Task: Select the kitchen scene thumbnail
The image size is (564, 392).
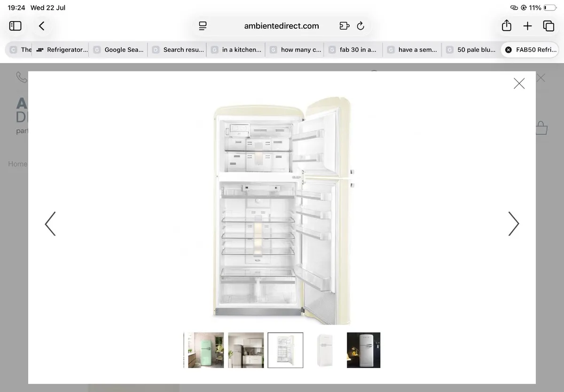Action: pos(246,350)
